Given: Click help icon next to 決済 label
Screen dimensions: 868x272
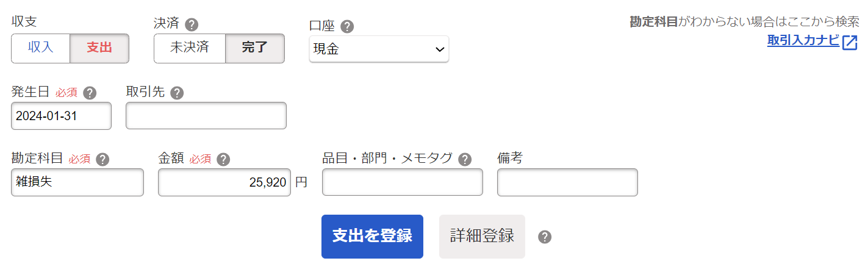Looking at the screenshot, I should pos(192,25).
